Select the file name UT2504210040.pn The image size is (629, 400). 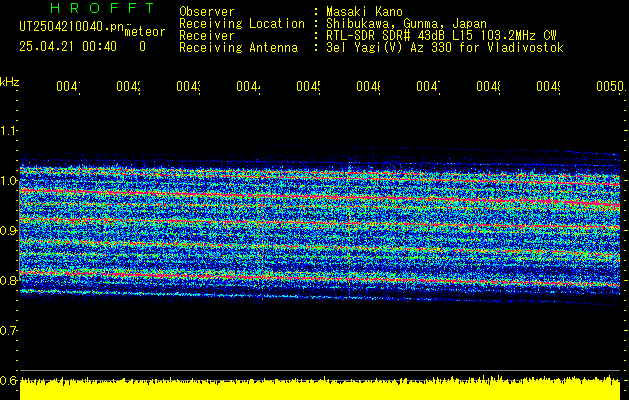pos(71,27)
